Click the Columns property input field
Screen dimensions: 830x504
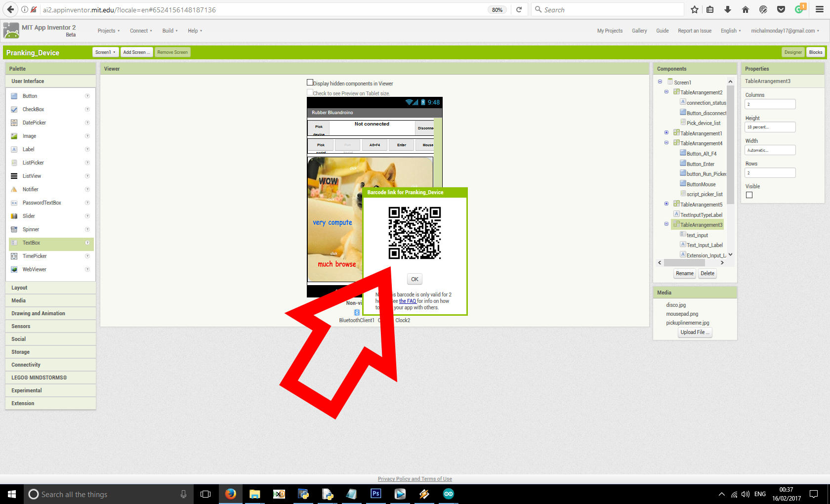tap(770, 104)
